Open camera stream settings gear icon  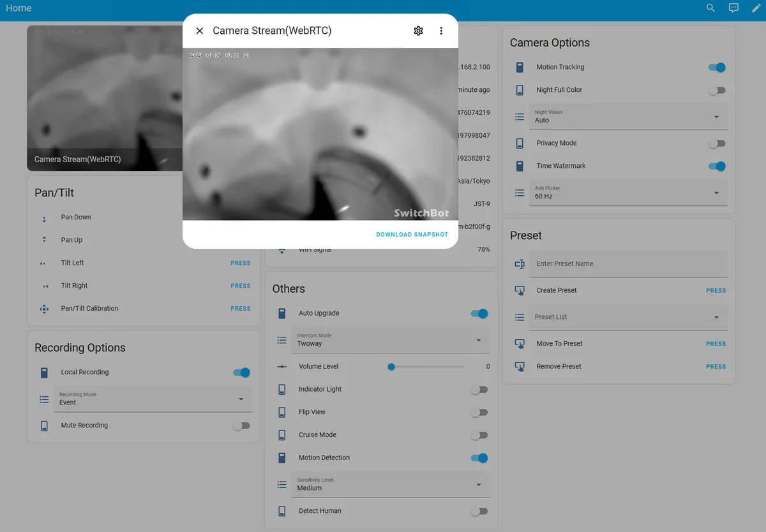click(x=418, y=31)
